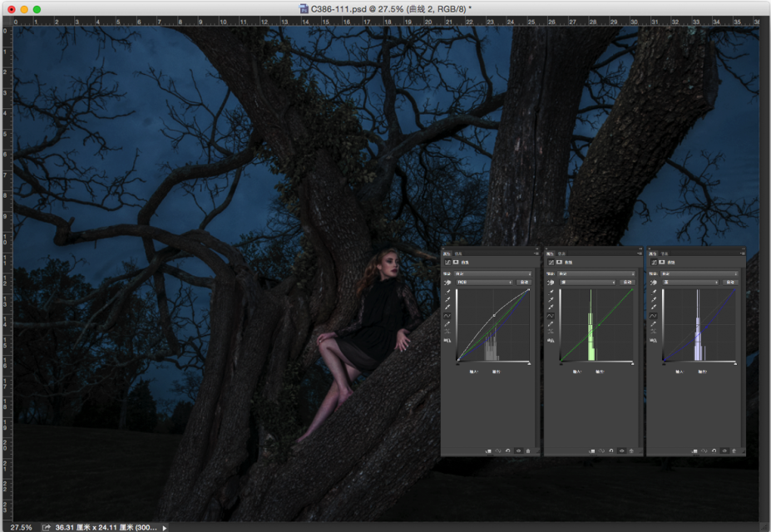Click the curves adjustment icon in the RGB panel header
The height and width of the screenshot is (532, 771).
447,263
